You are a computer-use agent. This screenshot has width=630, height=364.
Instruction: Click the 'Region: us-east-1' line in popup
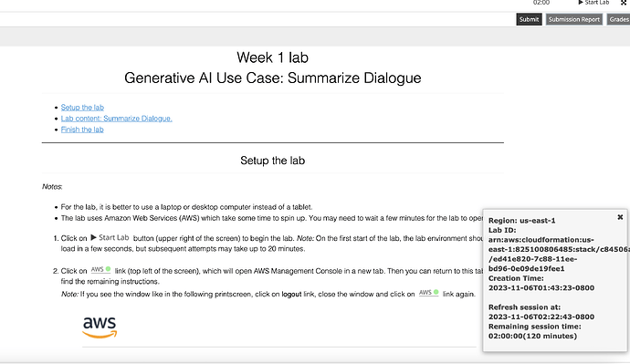click(521, 221)
